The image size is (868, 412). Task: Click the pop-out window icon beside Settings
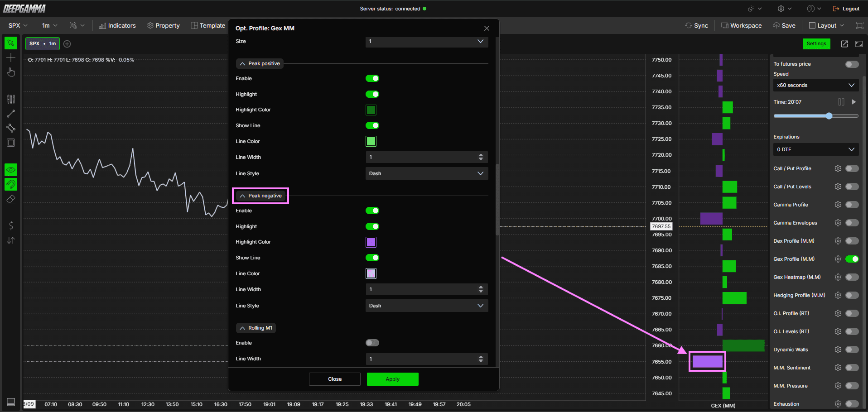(x=844, y=44)
